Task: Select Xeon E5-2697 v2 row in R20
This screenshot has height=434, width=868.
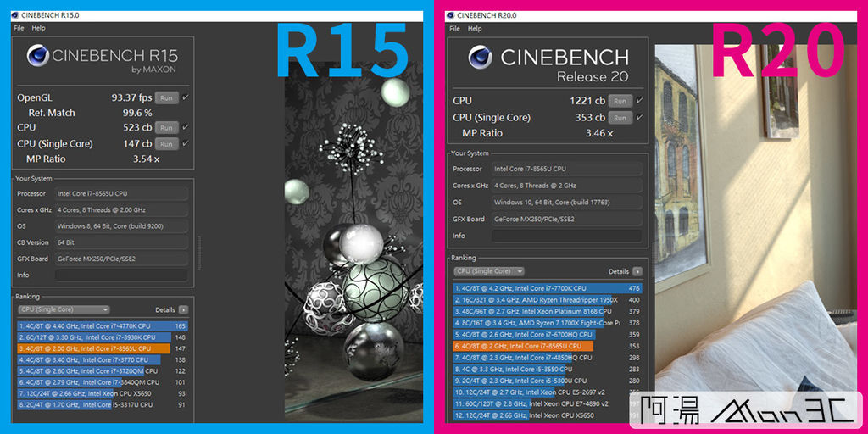Action: tap(548, 392)
